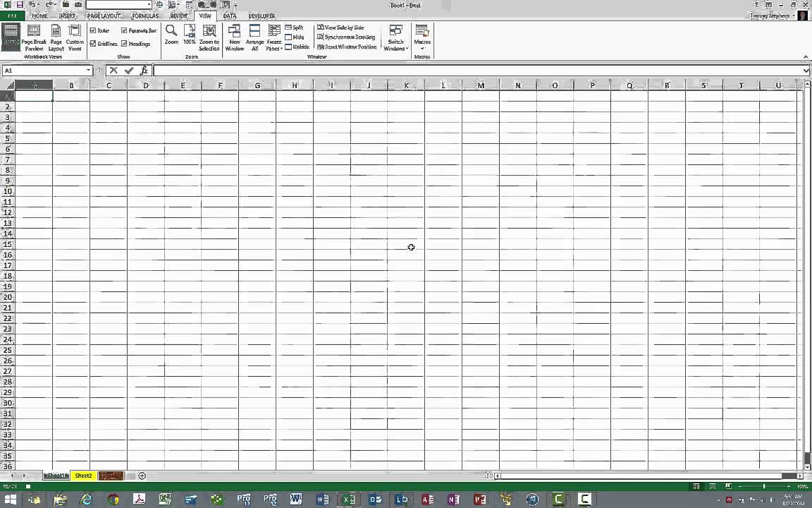Click Arrange All windows
This screenshot has width=812, height=508.
[254, 38]
